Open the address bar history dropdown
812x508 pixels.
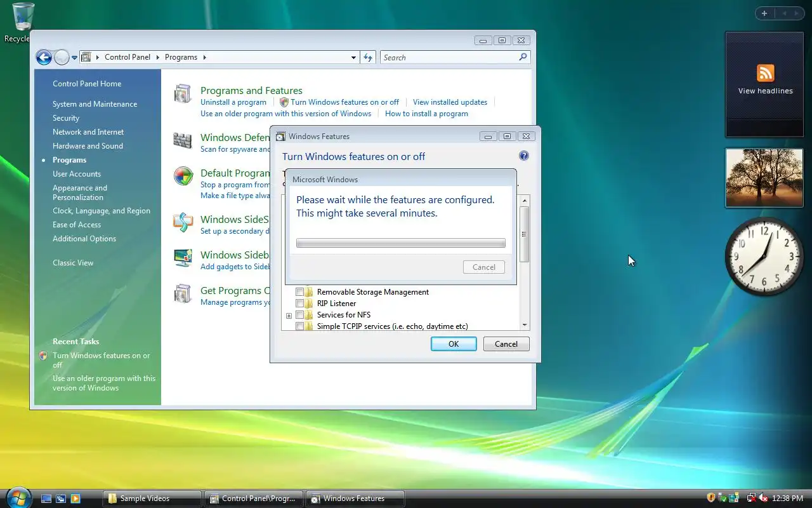point(353,57)
